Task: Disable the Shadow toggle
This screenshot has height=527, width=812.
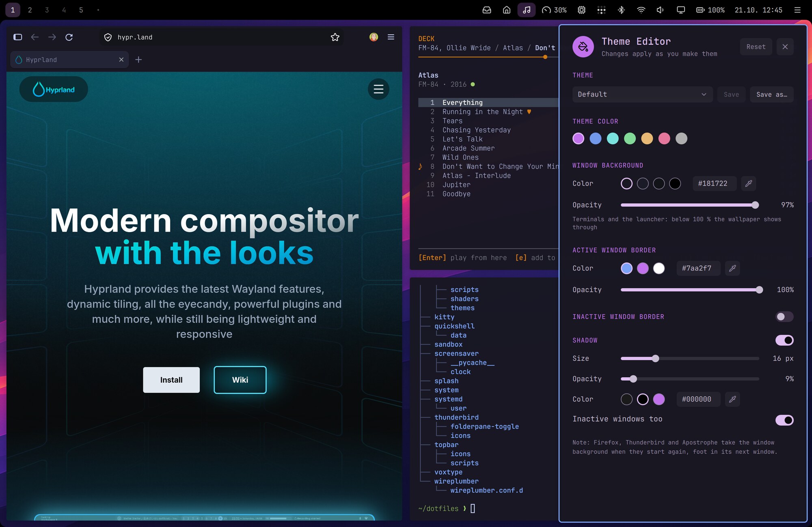Action: [x=784, y=340]
